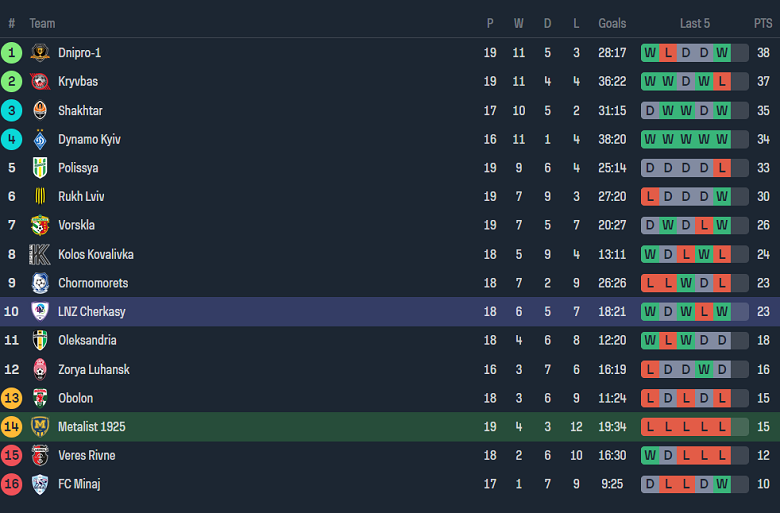
Task: Click the Dynamo Kyiv crest icon
Action: click(x=40, y=139)
